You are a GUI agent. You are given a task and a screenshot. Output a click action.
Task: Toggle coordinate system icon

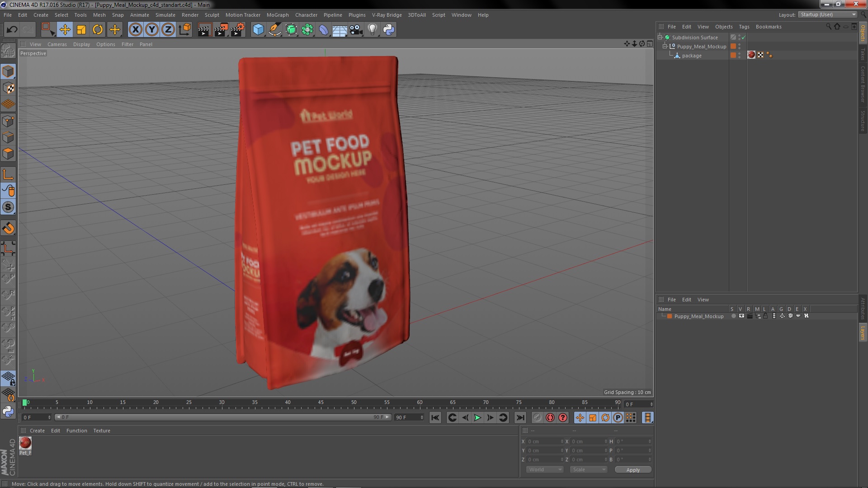pos(184,30)
